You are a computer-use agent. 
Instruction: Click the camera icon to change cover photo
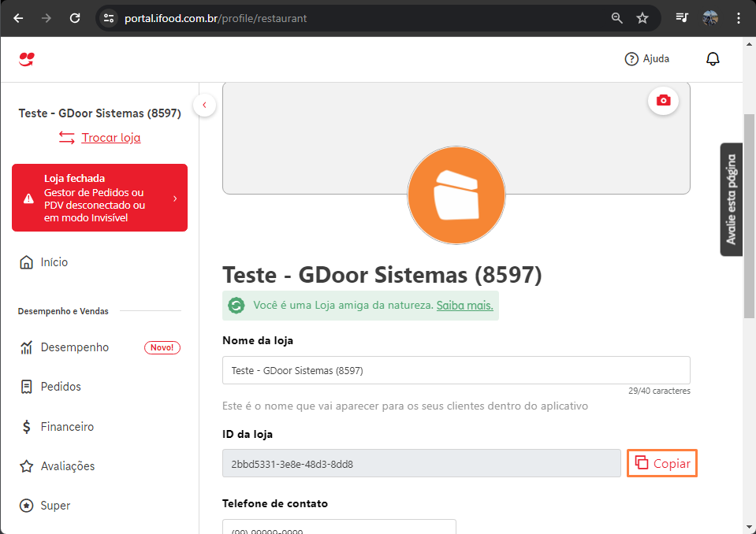(664, 100)
